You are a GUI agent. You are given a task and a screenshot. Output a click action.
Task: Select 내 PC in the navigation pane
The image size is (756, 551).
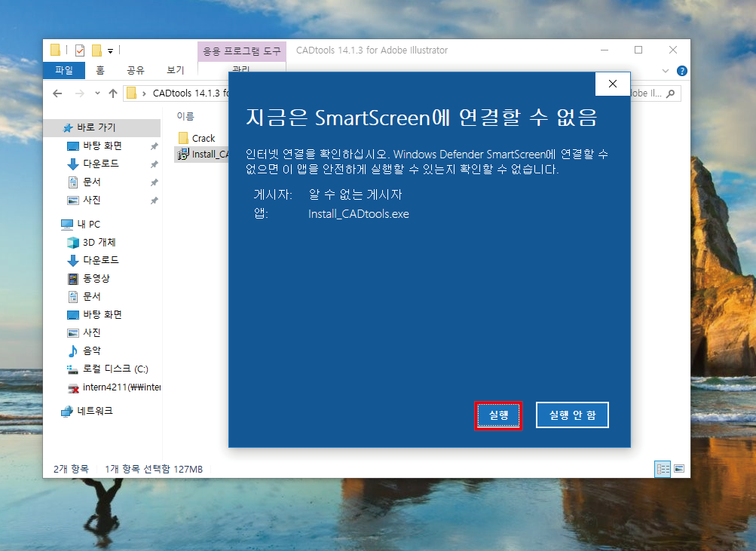click(88, 224)
